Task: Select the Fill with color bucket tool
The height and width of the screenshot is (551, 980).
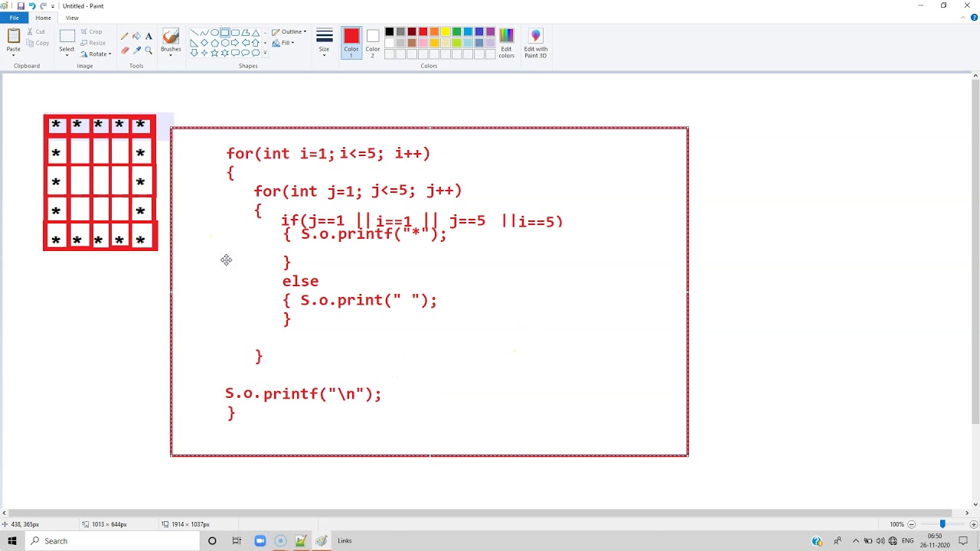Action: click(136, 36)
